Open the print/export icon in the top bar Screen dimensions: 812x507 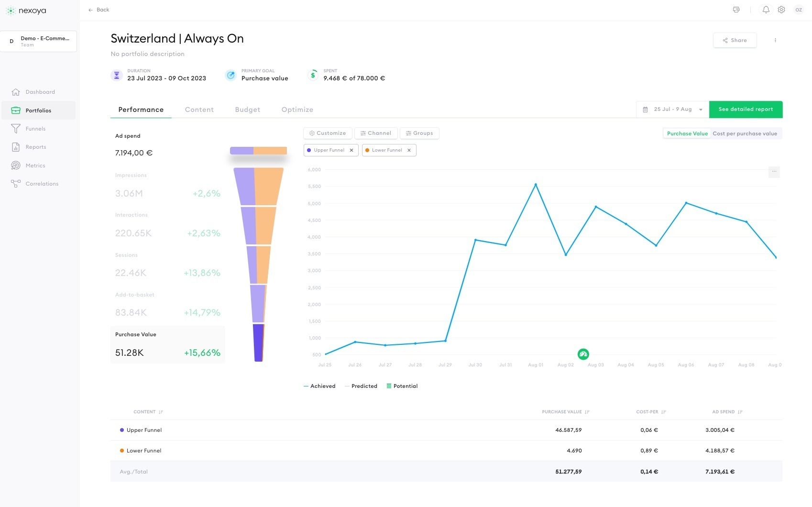tap(736, 10)
